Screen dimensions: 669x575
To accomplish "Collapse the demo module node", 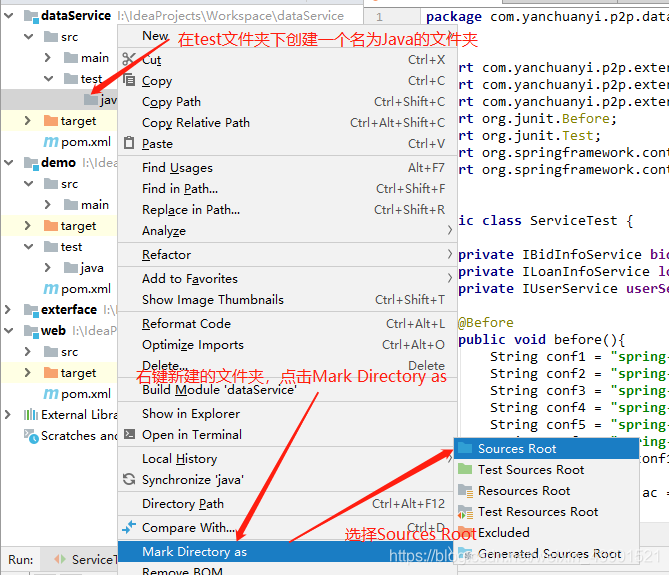I will (9, 163).
